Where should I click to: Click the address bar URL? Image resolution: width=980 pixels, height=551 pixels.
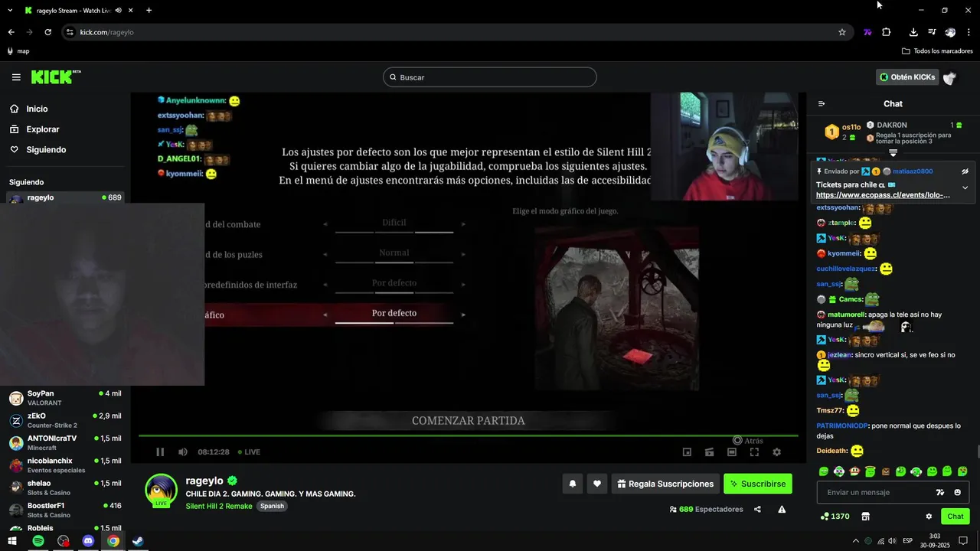[107, 32]
